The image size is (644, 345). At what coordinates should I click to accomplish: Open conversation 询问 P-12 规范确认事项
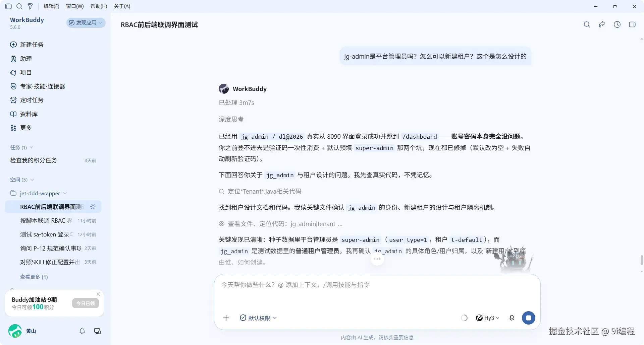click(53, 248)
